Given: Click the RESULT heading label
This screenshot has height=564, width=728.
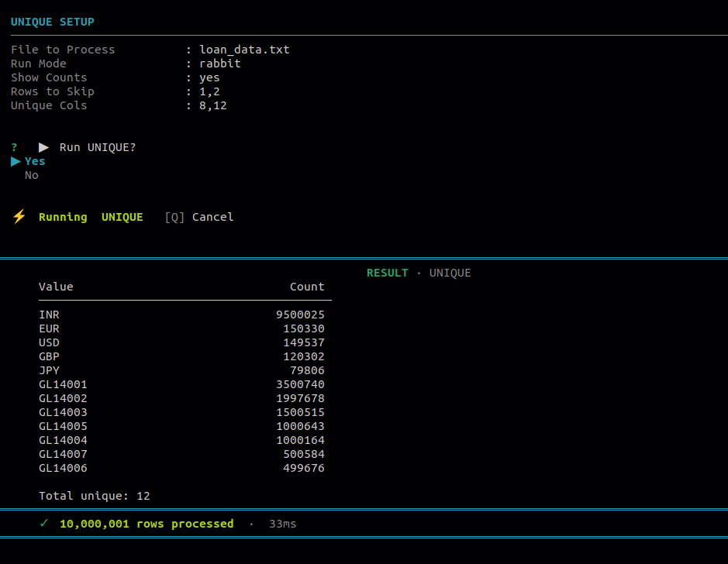Looking at the screenshot, I should coord(387,273).
